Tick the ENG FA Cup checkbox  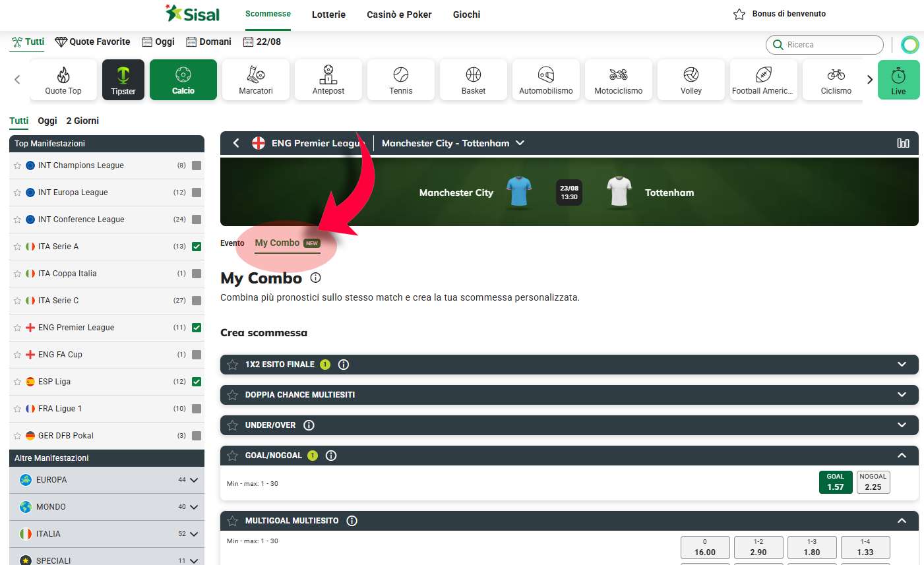point(197,355)
